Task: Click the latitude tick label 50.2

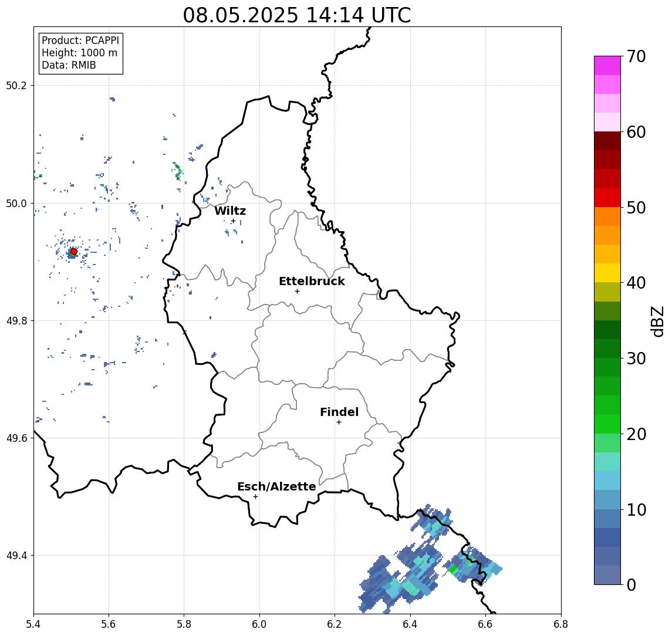Action: [x=16, y=85]
